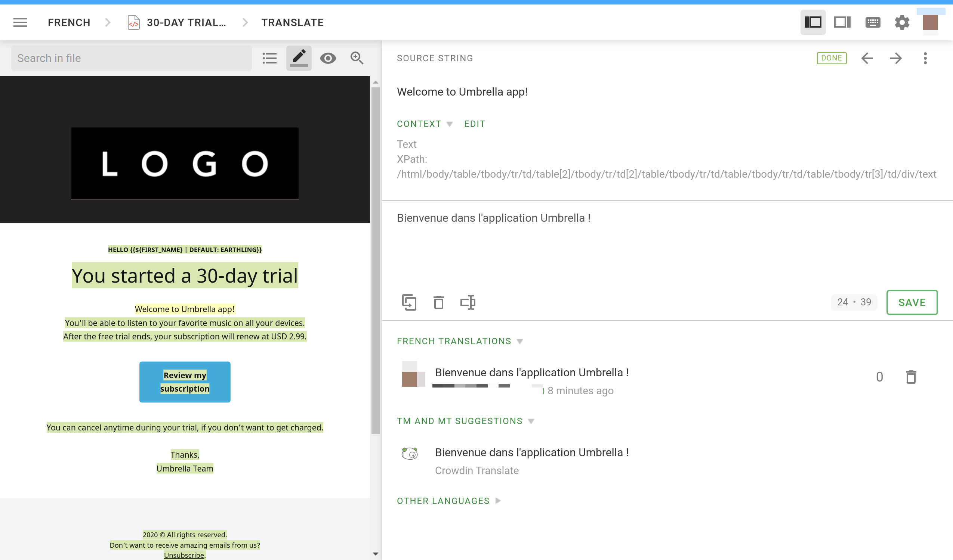The height and width of the screenshot is (560, 953).
Task: Click the list view icon in file panel
Action: click(x=269, y=58)
